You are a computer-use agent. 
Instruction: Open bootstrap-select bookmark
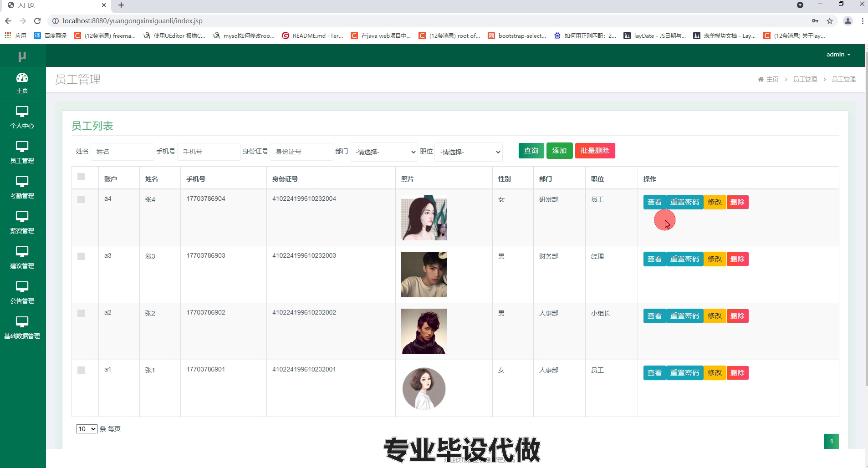coord(516,36)
